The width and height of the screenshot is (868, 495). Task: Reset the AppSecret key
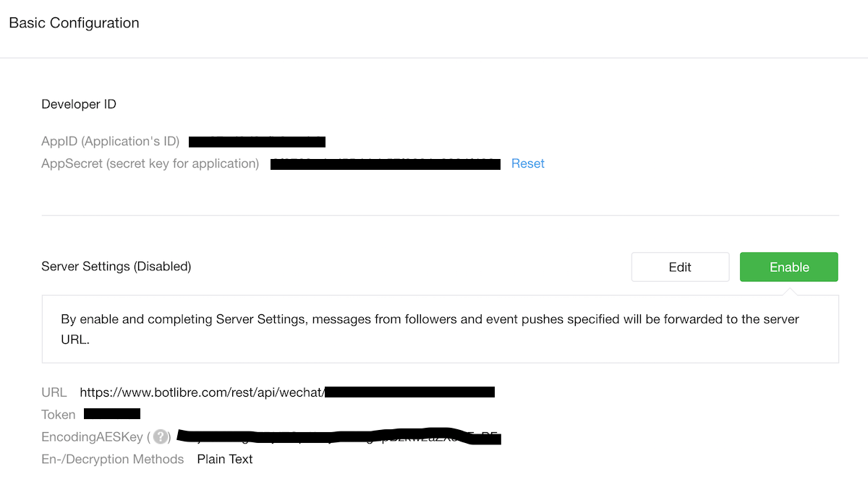pyautogui.click(x=527, y=163)
